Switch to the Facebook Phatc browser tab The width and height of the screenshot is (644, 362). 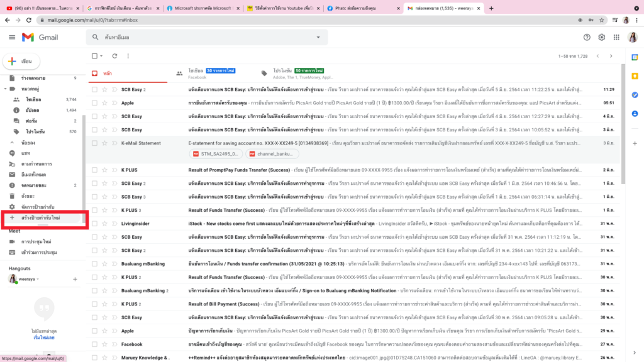coord(363,8)
